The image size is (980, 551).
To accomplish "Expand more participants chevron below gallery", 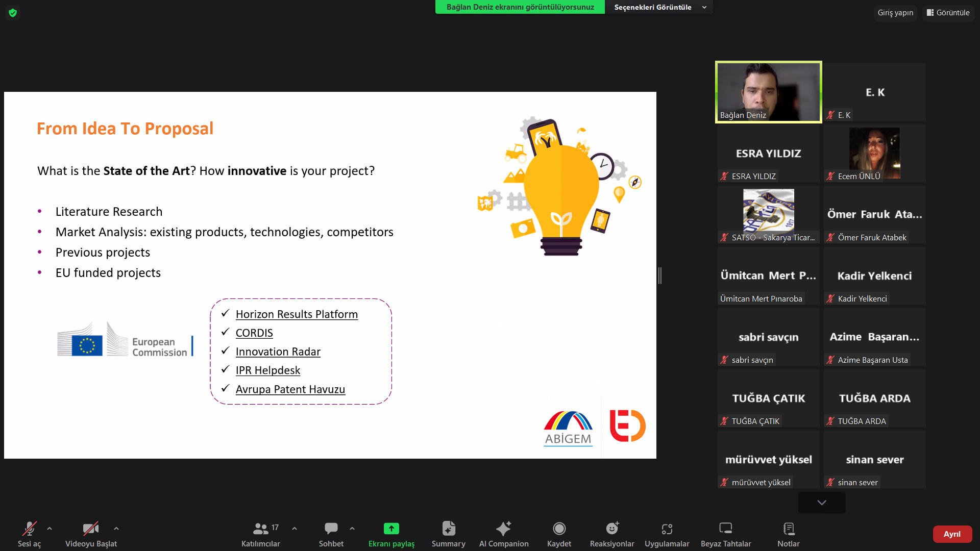I will pyautogui.click(x=821, y=503).
